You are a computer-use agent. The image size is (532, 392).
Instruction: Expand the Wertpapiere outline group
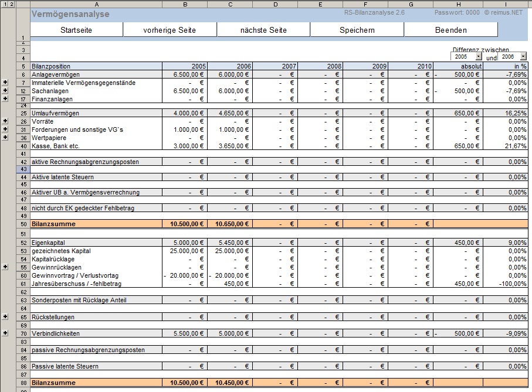(x=5, y=137)
